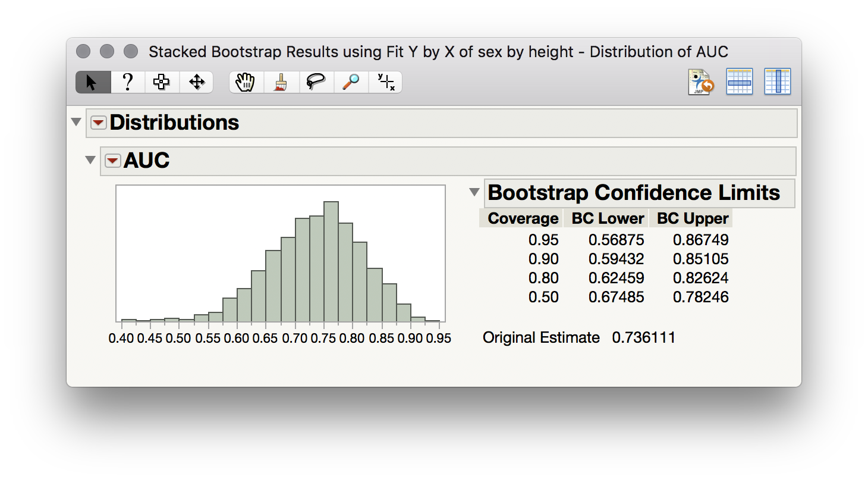This screenshot has height=482, width=868.
Task: Select the Grabber hand tool
Action: (x=246, y=82)
